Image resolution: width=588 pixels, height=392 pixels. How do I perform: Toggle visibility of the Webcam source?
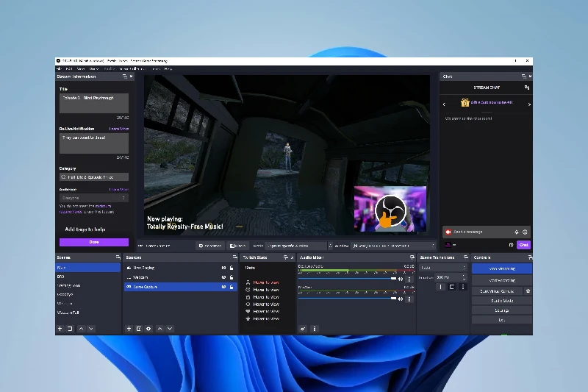pos(223,277)
